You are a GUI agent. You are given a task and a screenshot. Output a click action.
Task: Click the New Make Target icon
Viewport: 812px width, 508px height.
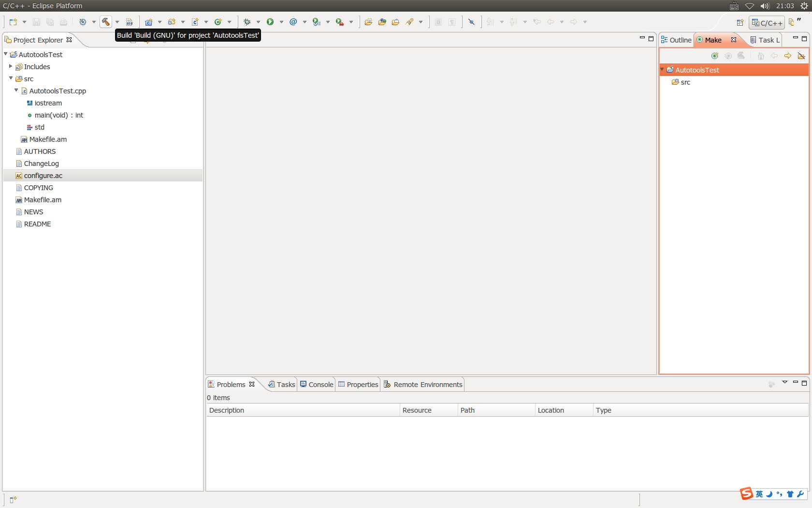click(x=715, y=56)
